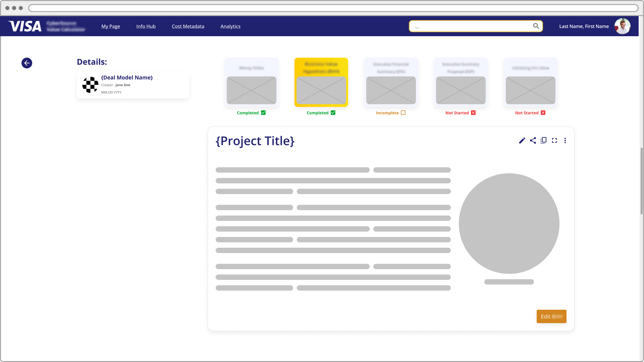Select the highlighted yellow thumbnail card
644x362 pixels.
click(x=321, y=82)
